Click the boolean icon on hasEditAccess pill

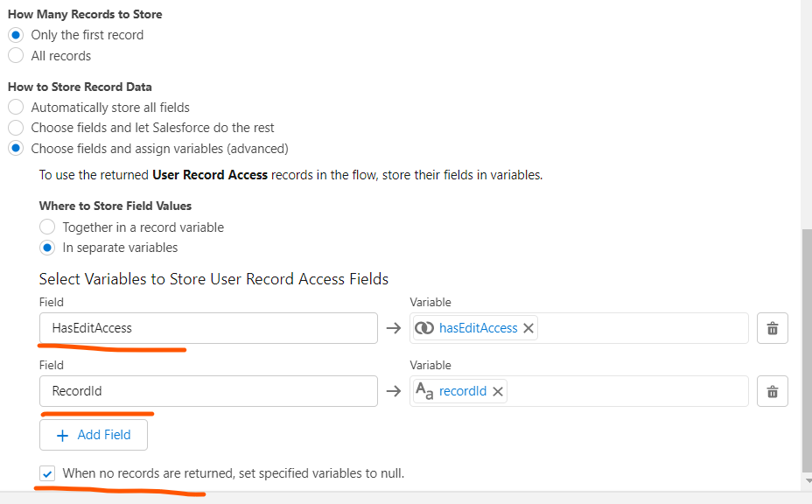tap(424, 328)
